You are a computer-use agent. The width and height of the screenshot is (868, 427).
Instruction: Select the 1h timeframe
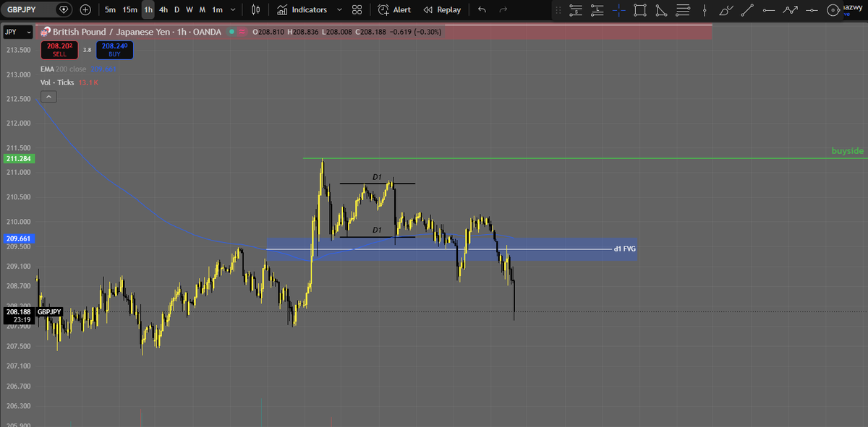(x=148, y=10)
